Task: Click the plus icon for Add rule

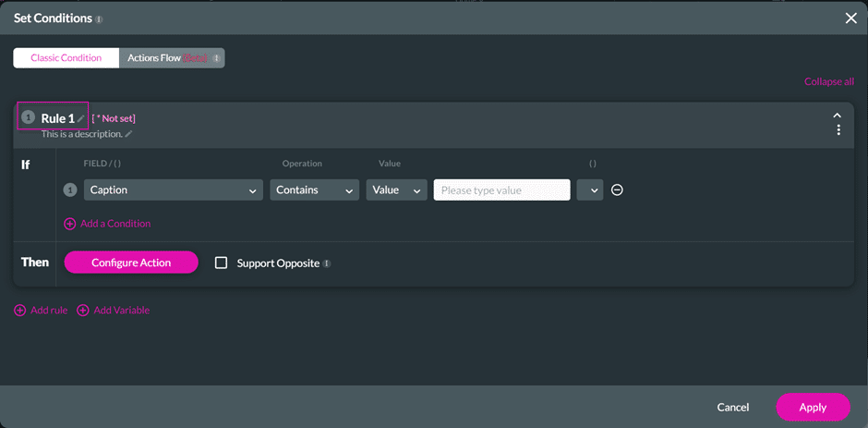Action: pos(20,311)
